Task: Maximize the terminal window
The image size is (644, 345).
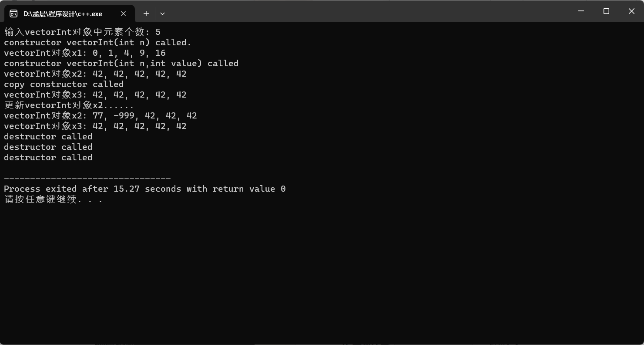Action: tap(606, 11)
